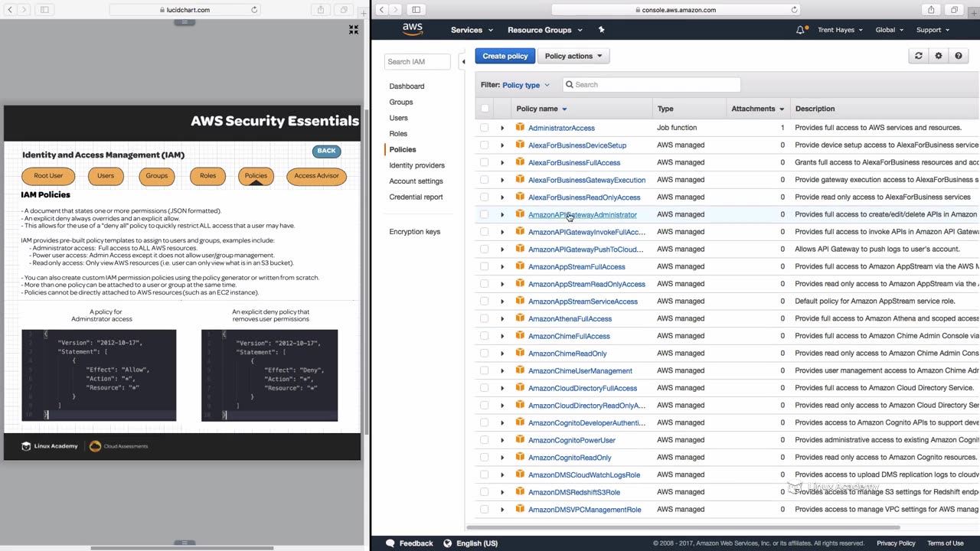
Task: Reload the AWS console page in Safari
Action: [794, 10]
